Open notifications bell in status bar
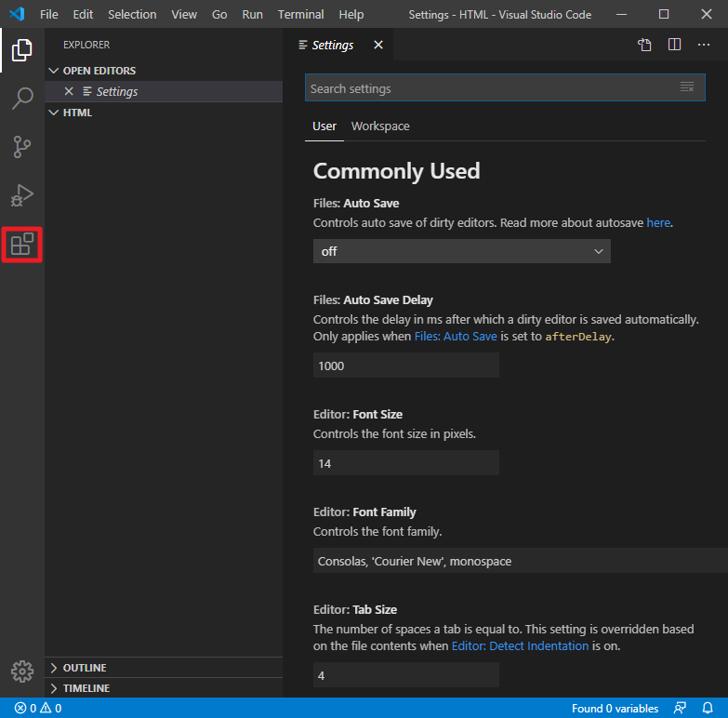 coord(708,708)
